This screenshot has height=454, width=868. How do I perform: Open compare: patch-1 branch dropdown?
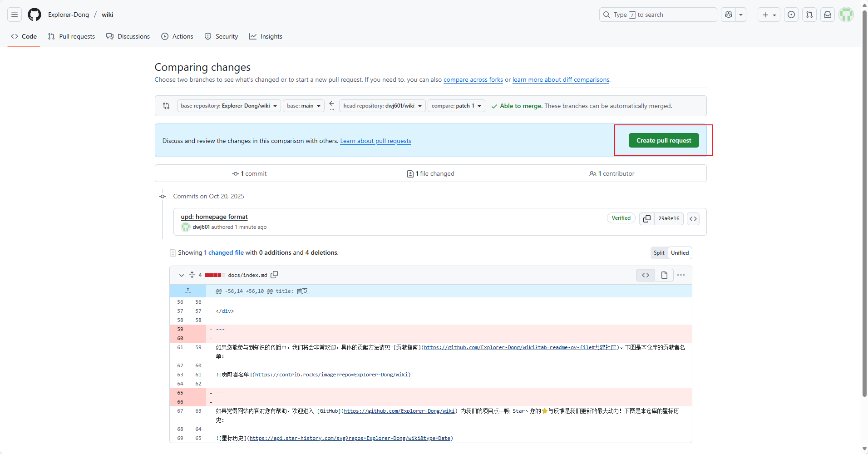(x=456, y=106)
